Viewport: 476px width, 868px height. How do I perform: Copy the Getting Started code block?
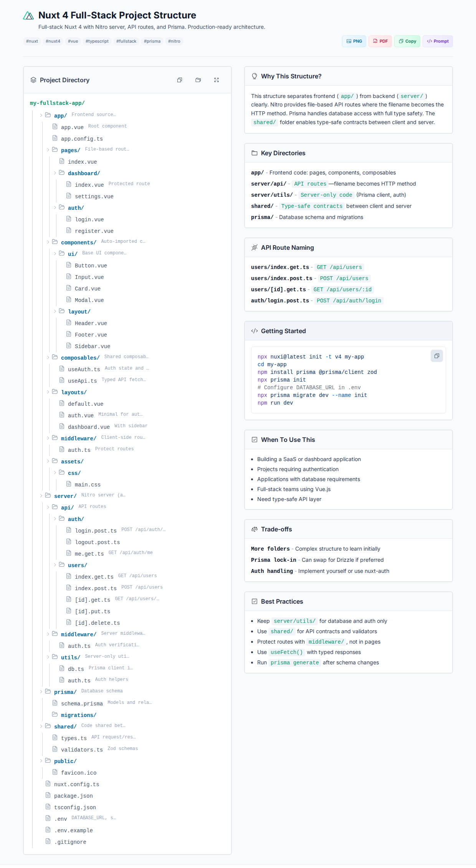436,356
